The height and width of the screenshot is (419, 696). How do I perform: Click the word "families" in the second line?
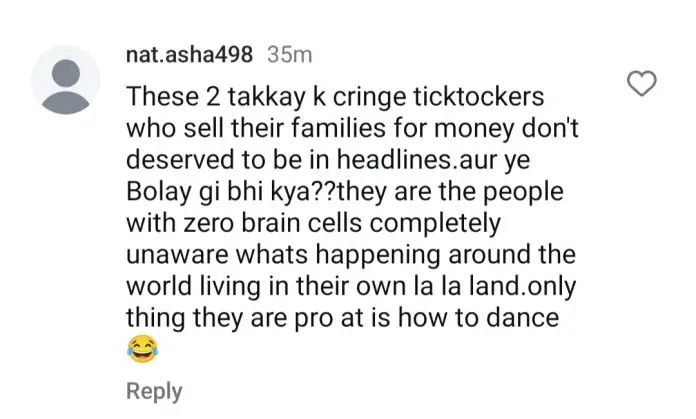tap(338, 128)
